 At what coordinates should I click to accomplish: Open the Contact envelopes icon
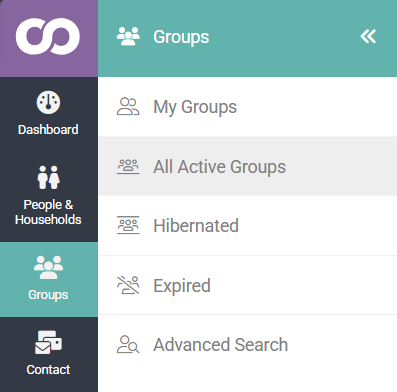pyautogui.click(x=48, y=342)
